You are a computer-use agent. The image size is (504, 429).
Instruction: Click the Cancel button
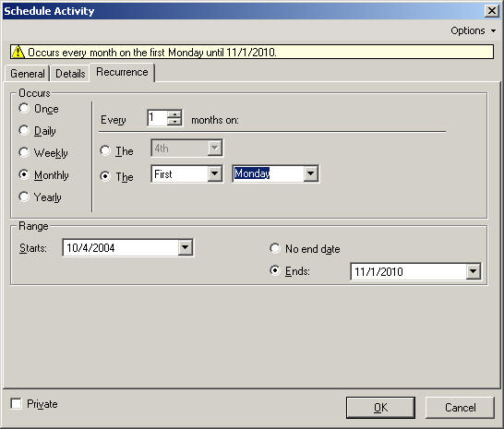click(460, 408)
